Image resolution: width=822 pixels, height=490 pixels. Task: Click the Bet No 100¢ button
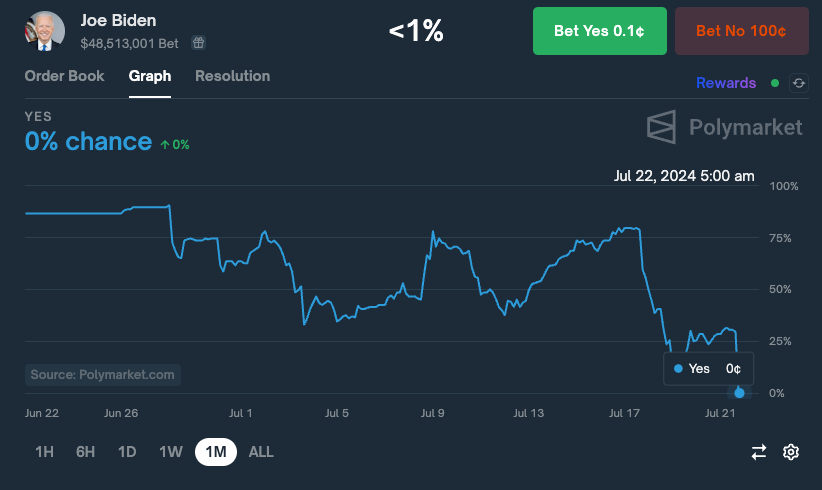click(742, 31)
